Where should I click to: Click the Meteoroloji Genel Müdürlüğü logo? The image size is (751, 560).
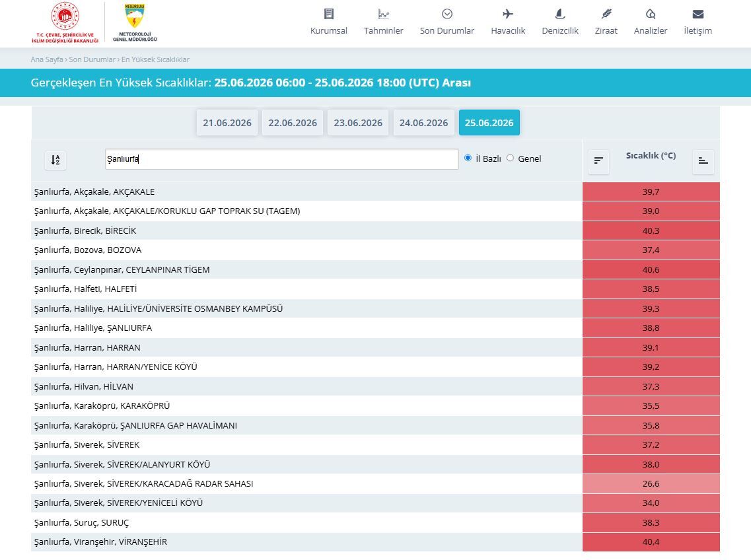135,22
